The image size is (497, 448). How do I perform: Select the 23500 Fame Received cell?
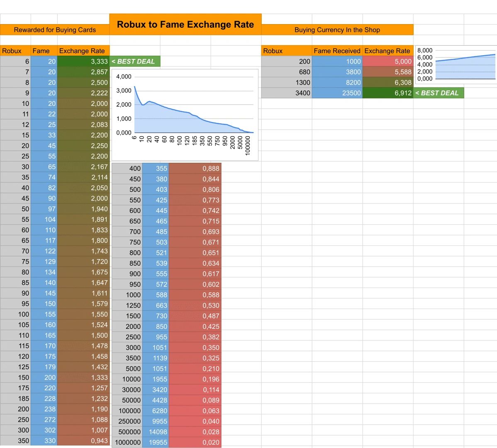click(337, 93)
